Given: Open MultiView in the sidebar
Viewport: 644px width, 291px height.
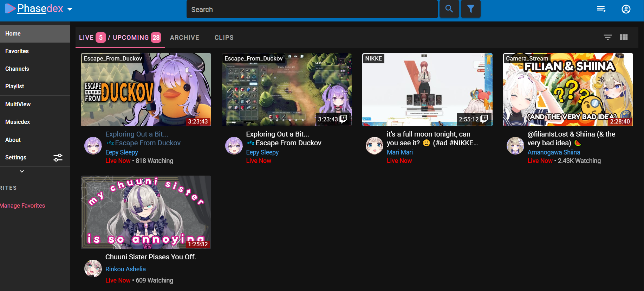Looking at the screenshot, I should [35, 105].
